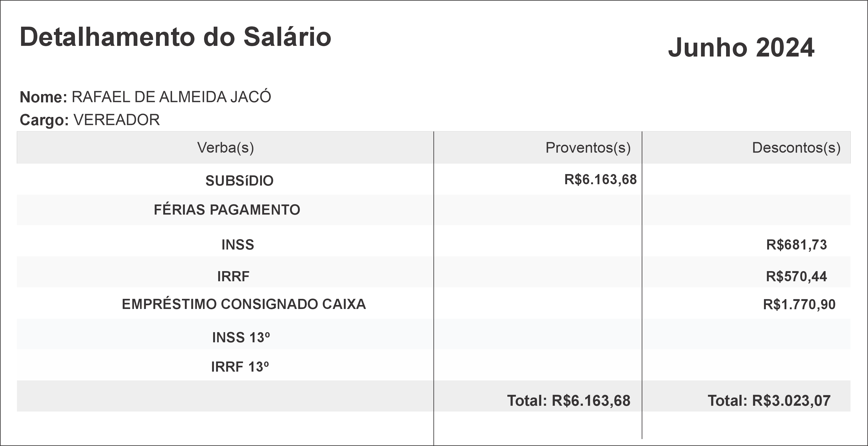
Task: Click the IRRF discount R$570,44
Action: tap(796, 276)
